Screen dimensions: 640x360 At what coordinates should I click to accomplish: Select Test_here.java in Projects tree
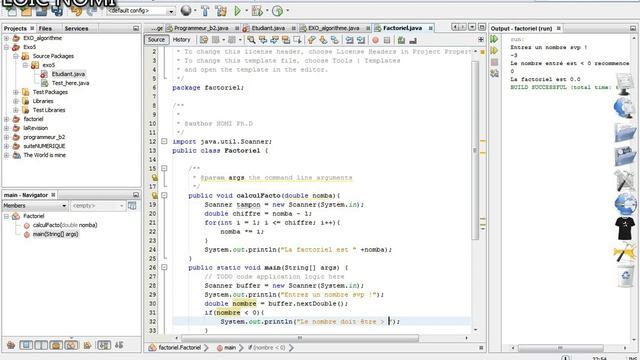[x=70, y=83]
